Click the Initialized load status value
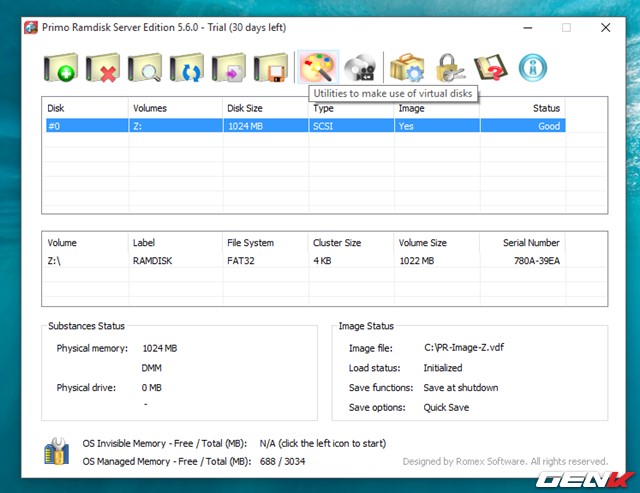The image size is (640, 493). pos(443,368)
